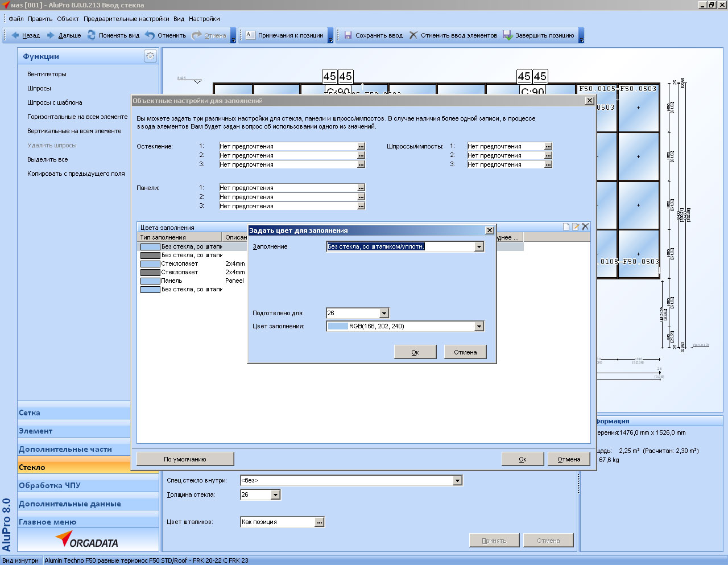The image size is (728, 565).
Task: Click the edit pencil icon in Цвета заполнения
Action: [x=576, y=226]
